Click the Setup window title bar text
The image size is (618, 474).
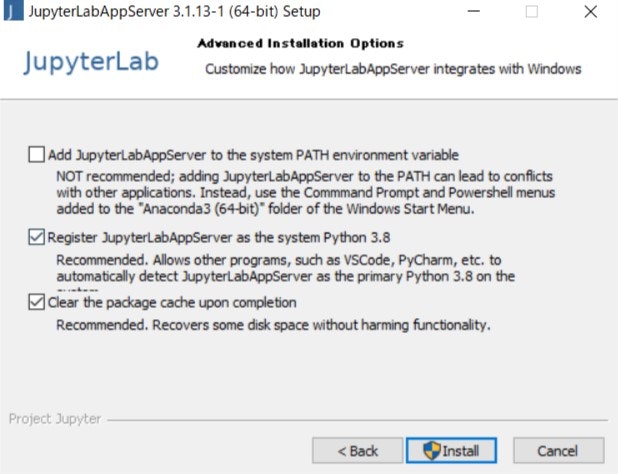pos(174,11)
